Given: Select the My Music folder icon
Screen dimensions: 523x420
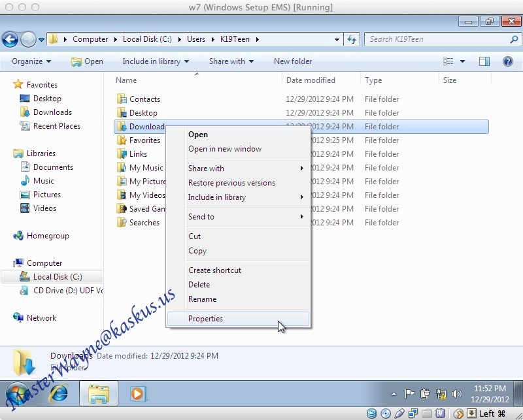Looking at the screenshot, I should click(x=122, y=167).
